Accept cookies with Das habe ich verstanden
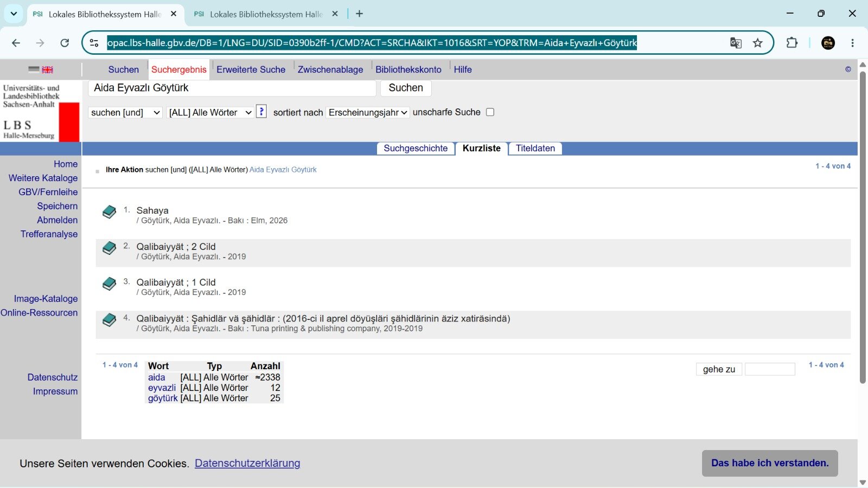The image size is (868, 488). 770,463
